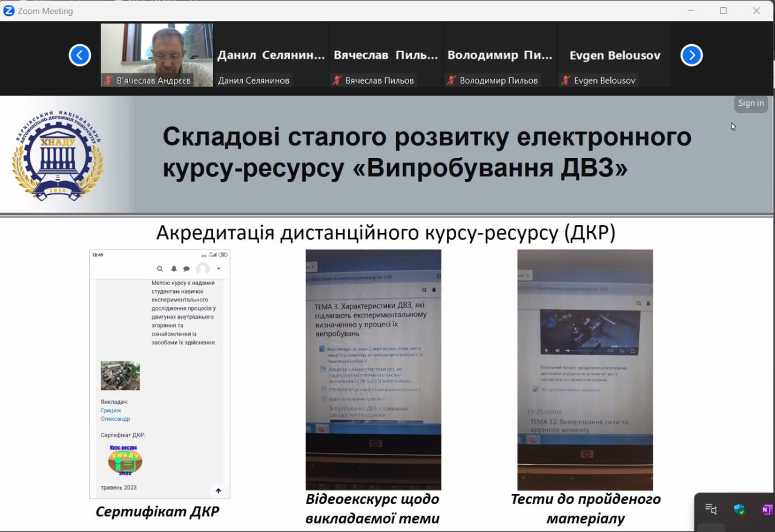This screenshot has width=775, height=532.
Task: Select Данил Селянинов participant tile
Action: click(x=271, y=55)
